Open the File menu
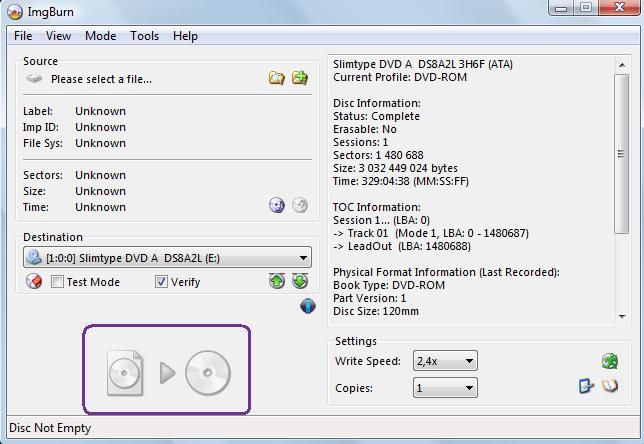This screenshot has width=644, height=444. 23,36
